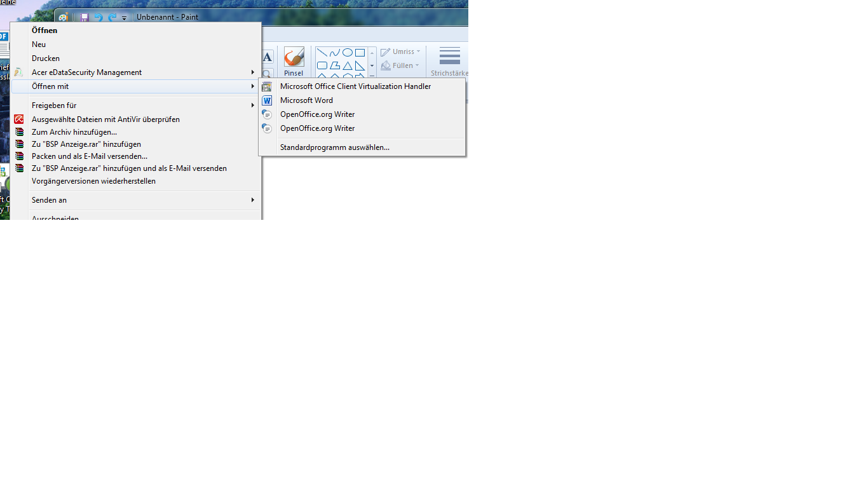The width and height of the screenshot is (868, 488).
Task: Expand the Füllen fill dropdown
Action: pos(401,65)
